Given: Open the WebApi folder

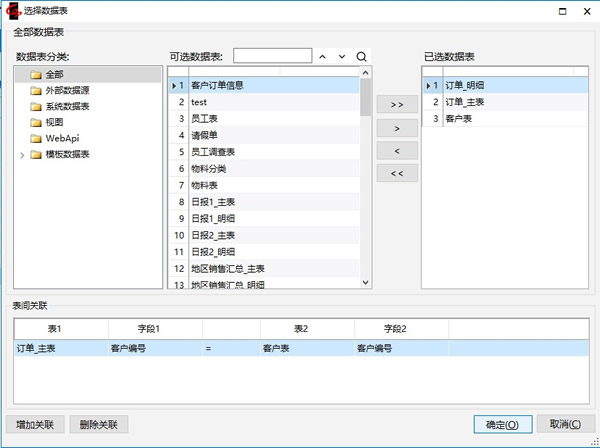Looking at the screenshot, I should tap(61, 138).
